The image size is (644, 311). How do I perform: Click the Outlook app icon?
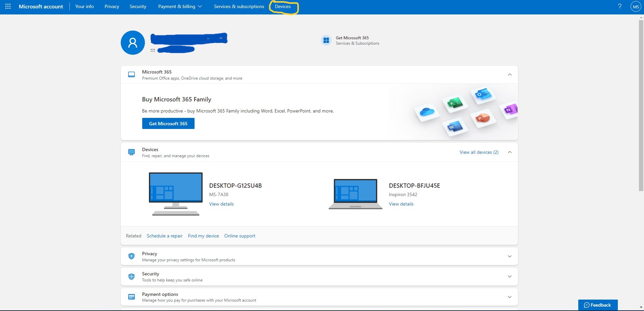tap(483, 94)
